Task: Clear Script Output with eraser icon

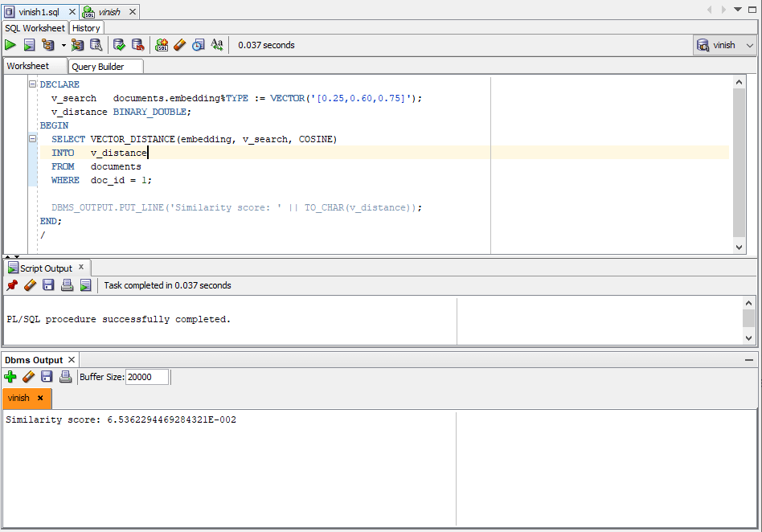Action: pos(30,285)
